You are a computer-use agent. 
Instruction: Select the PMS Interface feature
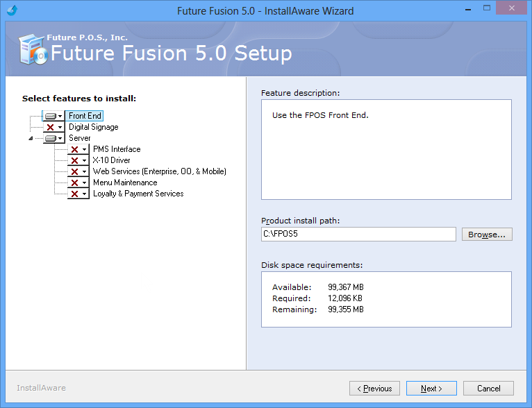tap(117, 149)
